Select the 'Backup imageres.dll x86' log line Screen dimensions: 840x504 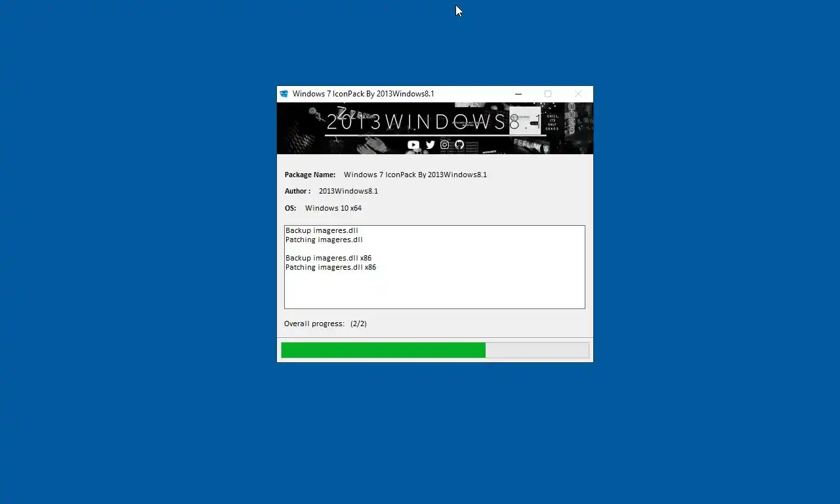click(x=328, y=258)
